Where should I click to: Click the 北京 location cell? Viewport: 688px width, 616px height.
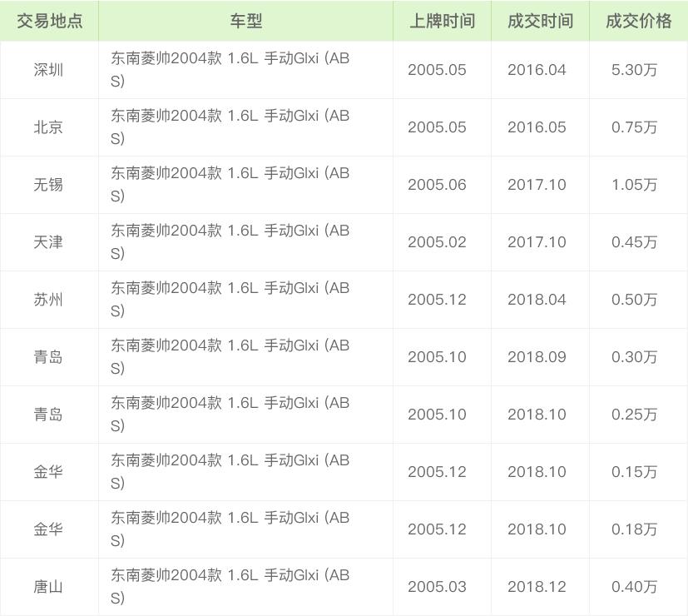point(48,127)
